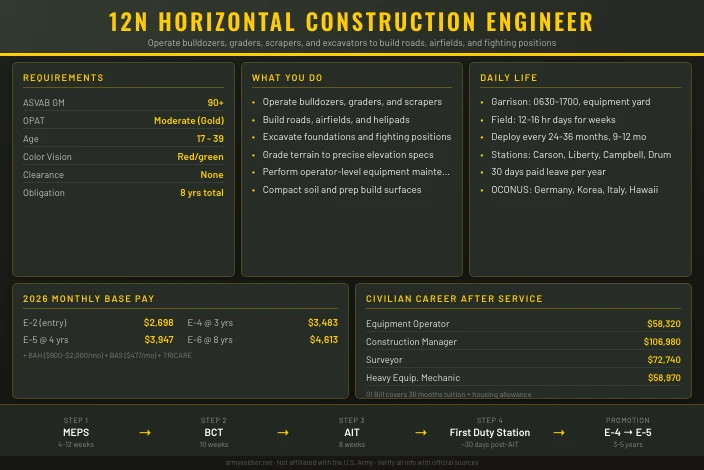Click the Color Vision Red/green value

(200, 157)
